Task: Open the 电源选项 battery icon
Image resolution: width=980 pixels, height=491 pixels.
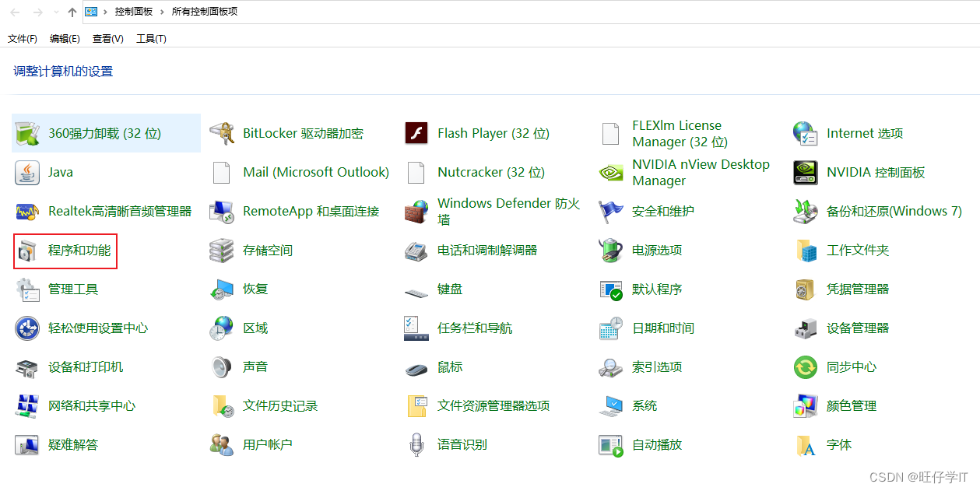Action: tap(611, 250)
